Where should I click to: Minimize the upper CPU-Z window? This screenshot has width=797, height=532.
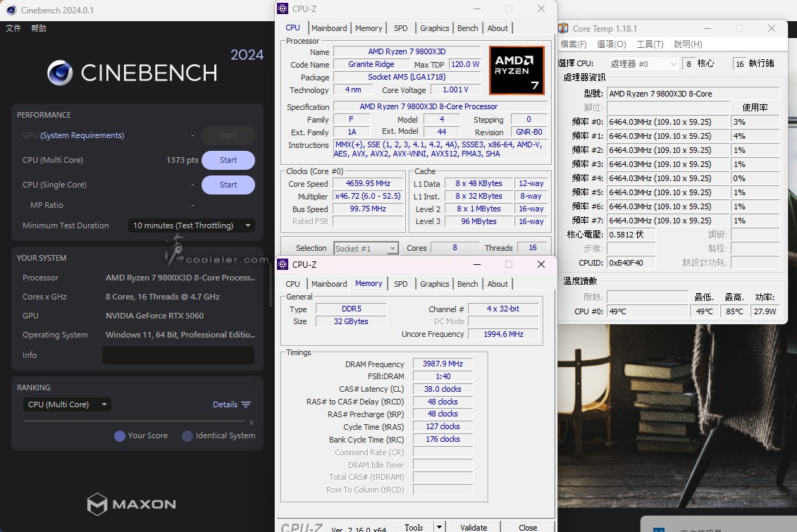(477, 8)
